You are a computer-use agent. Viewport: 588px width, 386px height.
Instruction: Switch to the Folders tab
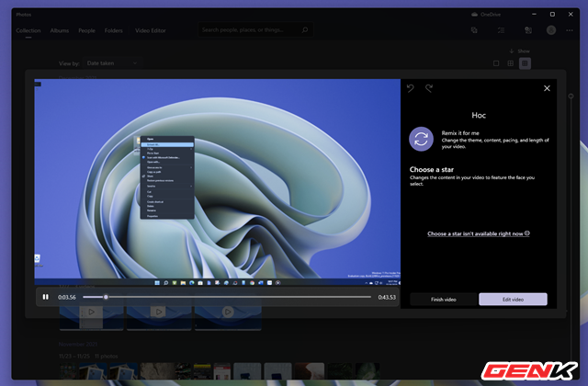113,30
